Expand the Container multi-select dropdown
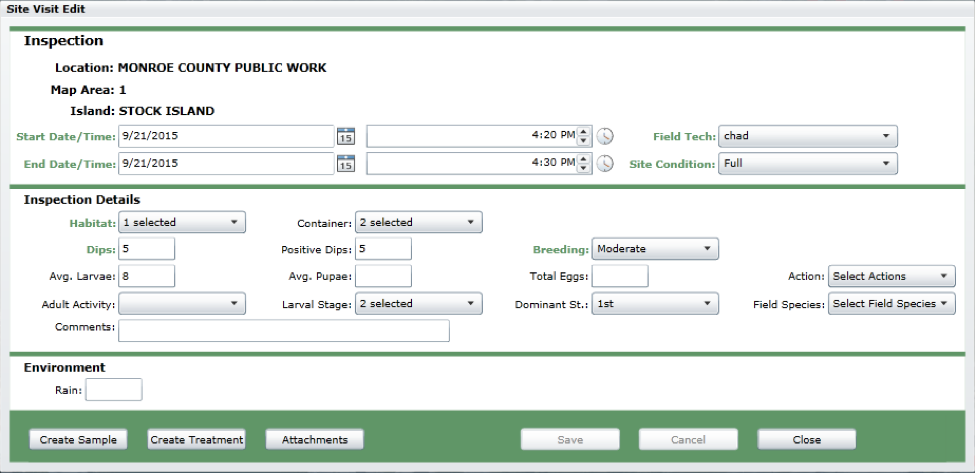This screenshot has width=975, height=473. 418,222
